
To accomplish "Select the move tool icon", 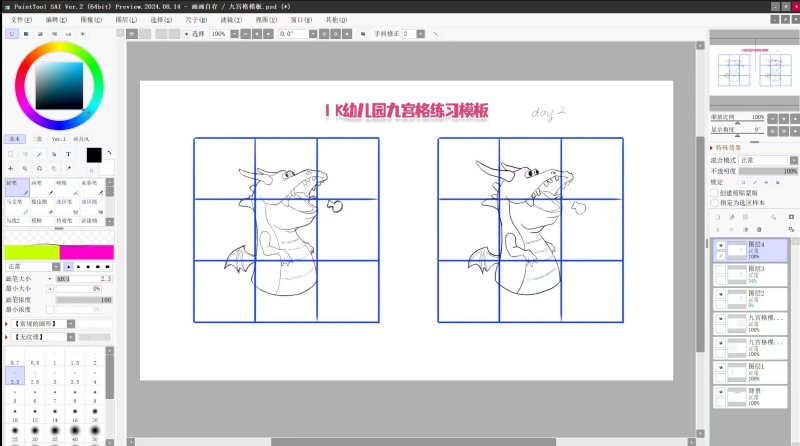I will (11, 169).
